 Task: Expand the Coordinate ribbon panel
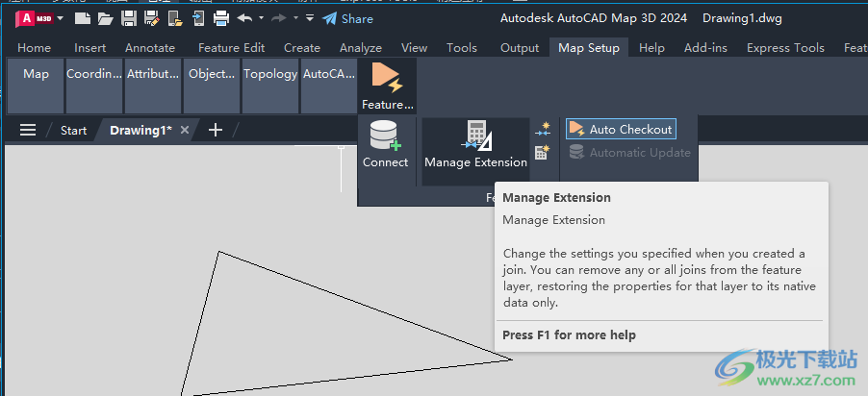click(x=94, y=86)
